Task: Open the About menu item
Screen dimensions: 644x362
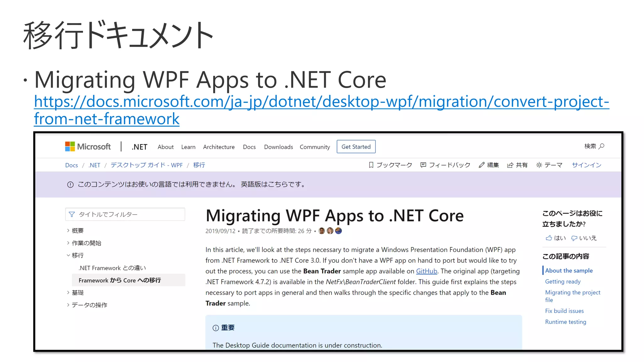Action: point(165,147)
